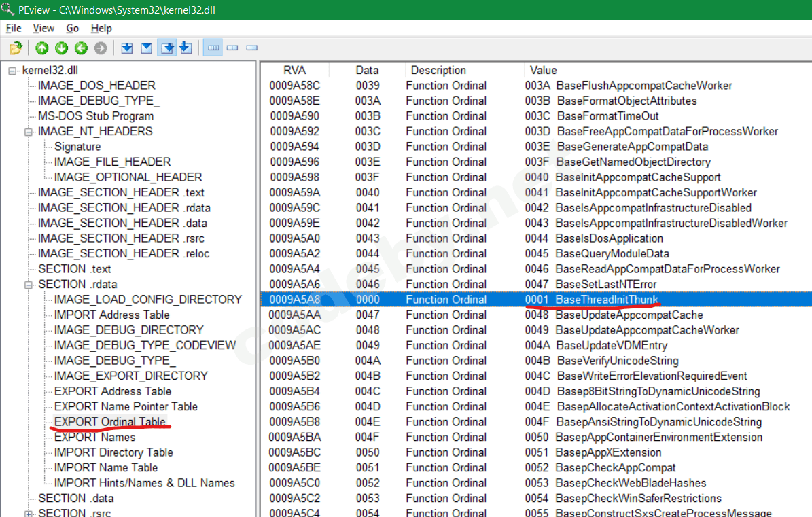Click the highlighted blue arrow view icon

tap(166, 48)
